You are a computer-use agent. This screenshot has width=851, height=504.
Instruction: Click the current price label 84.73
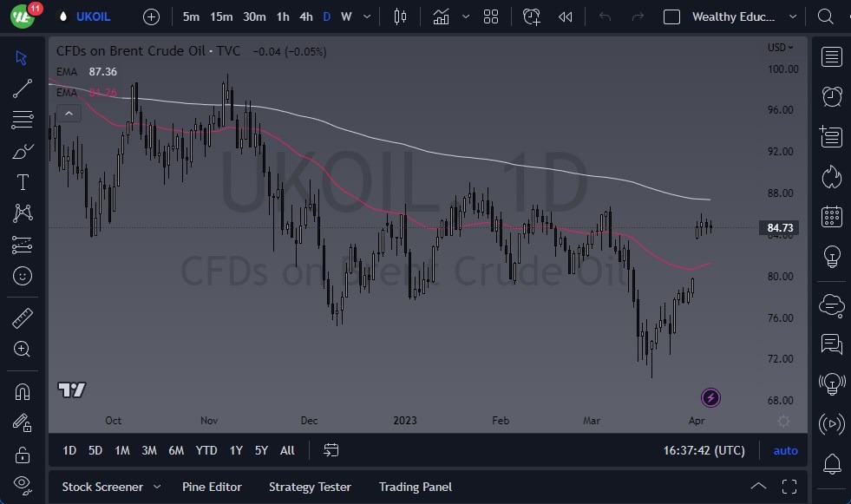(x=778, y=227)
